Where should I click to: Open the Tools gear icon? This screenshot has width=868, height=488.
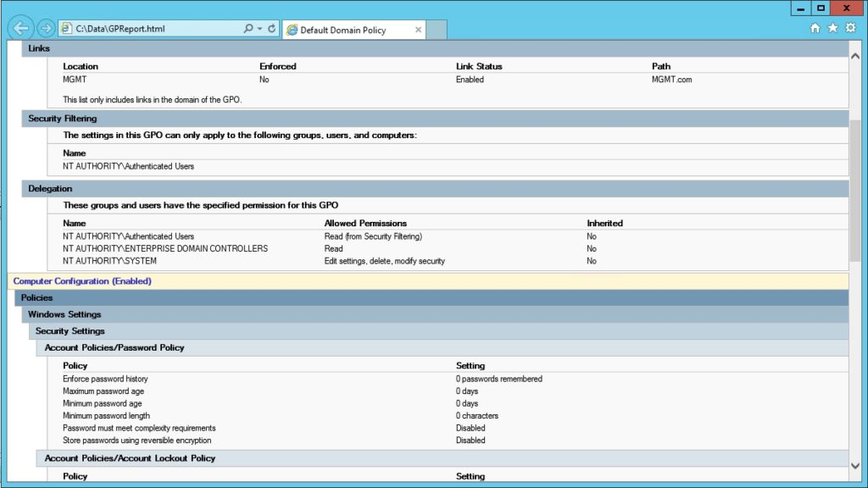(851, 28)
